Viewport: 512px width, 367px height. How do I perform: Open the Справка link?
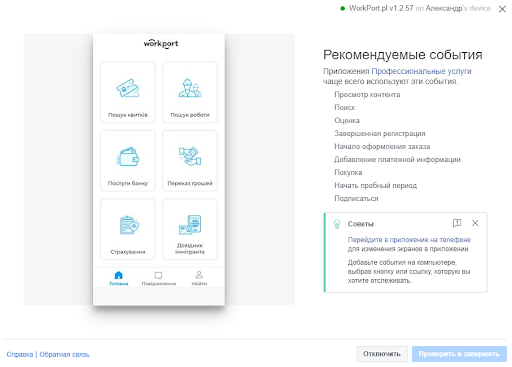(x=20, y=354)
